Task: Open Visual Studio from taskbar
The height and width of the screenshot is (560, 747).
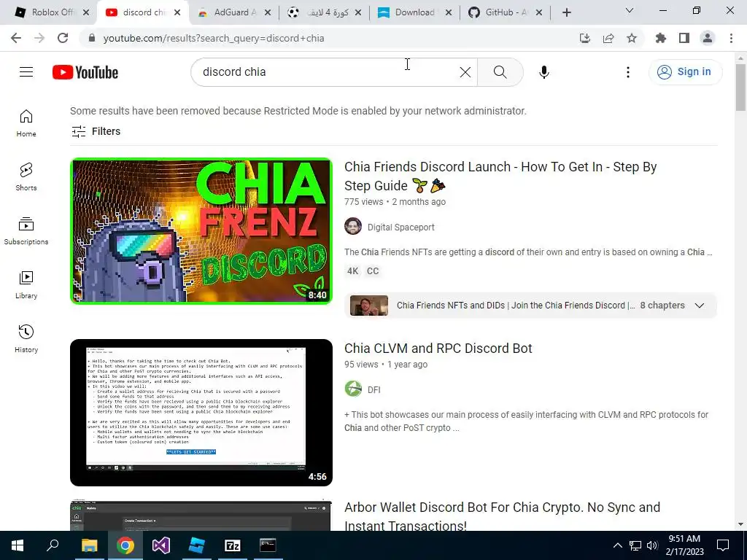Action: click(x=161, y=545)
